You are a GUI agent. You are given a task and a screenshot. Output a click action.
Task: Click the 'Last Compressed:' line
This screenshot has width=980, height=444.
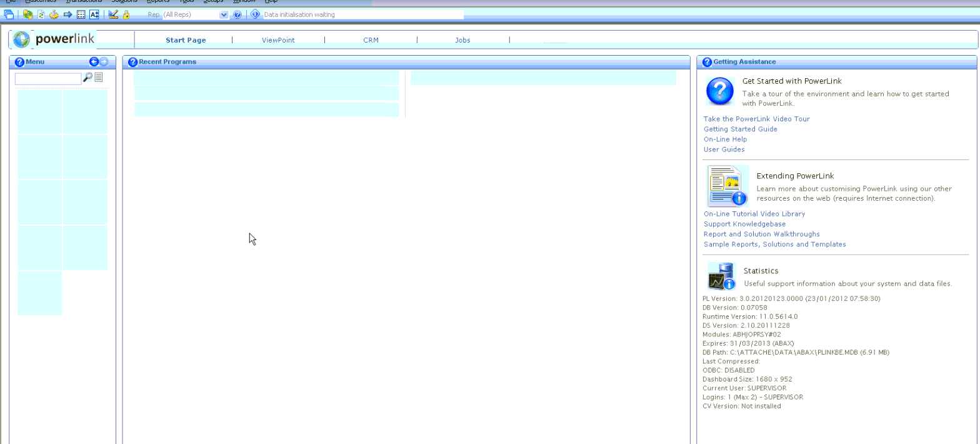(731, 361)
